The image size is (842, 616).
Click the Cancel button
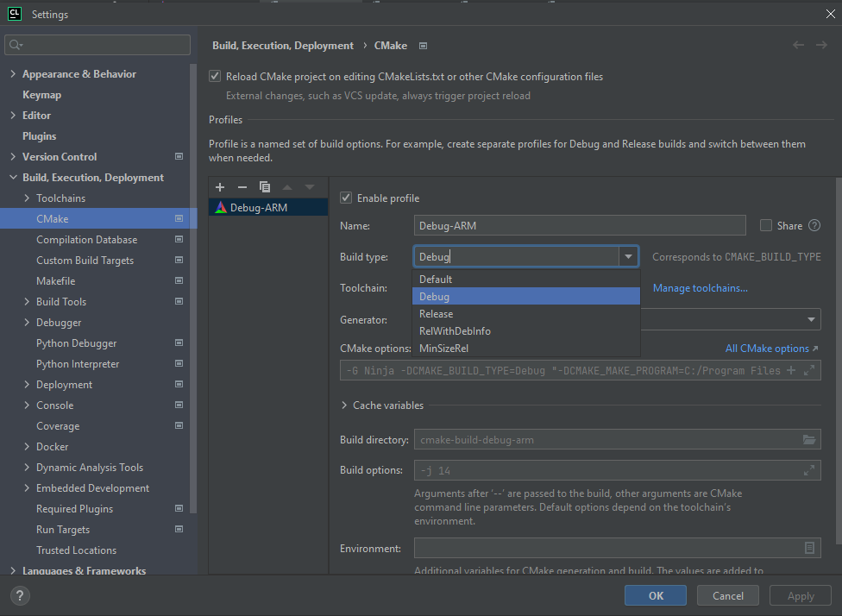727,595
